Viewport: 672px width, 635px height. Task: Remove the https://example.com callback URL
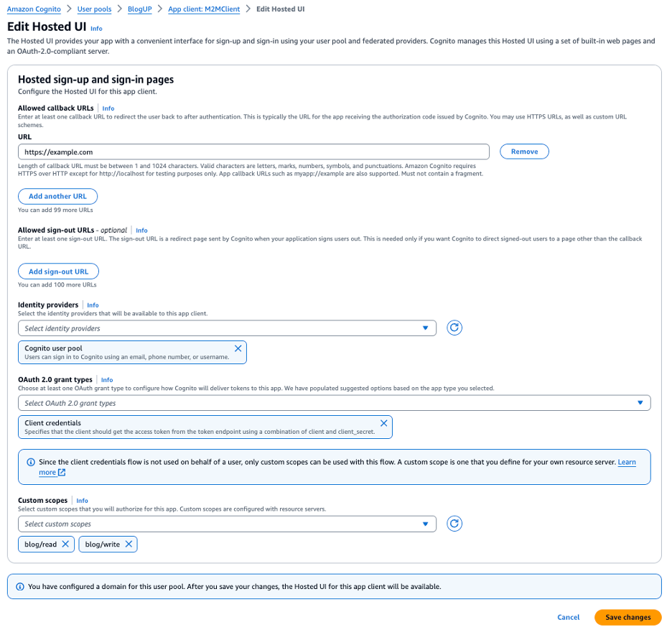coord(524,151)
